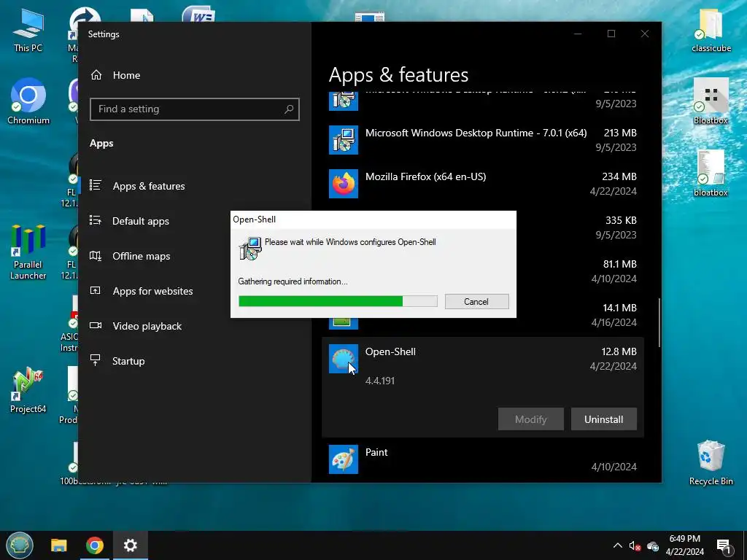
Task: Click the Paint app name
Action: [x=376, y=452]
